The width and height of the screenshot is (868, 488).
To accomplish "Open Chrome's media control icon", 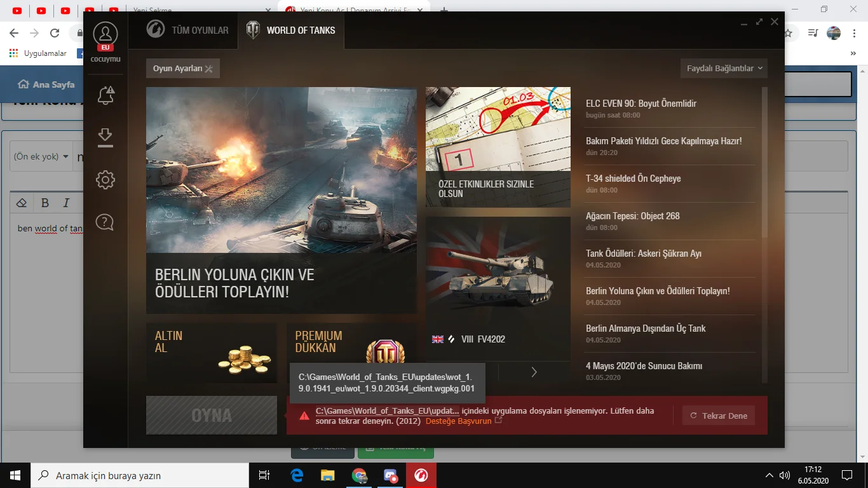I will click(x=813, y=33).
